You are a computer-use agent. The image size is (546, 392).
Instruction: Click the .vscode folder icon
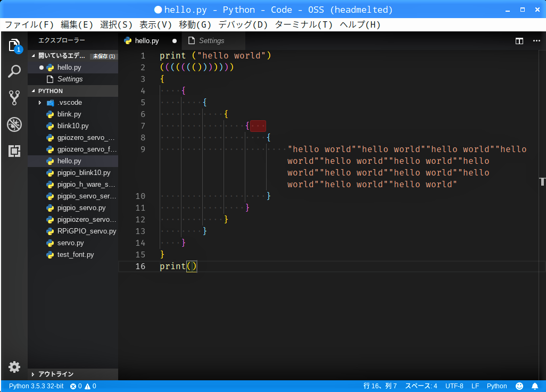[x=50, y=103]
